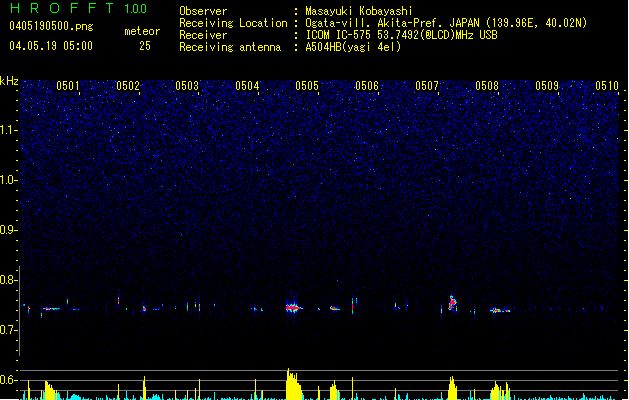Click the 0507 time marker
The width and height of the screenshot is (629, 400).
click(427, 86)
